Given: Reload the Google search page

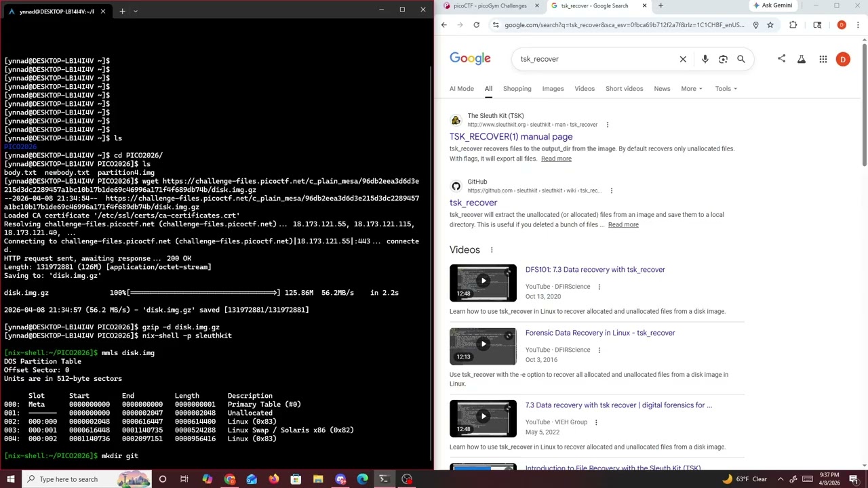Looking at the screenshot, I should 476,25.
